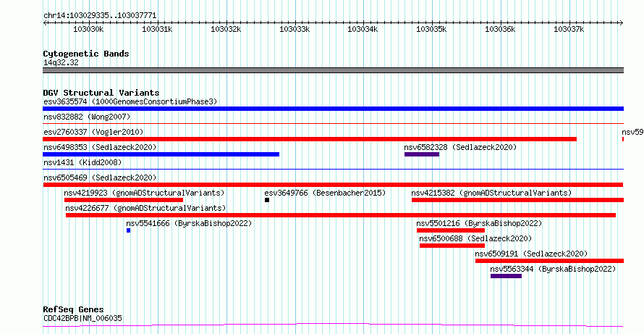Click the nsv6505469 red variant bar
Viewport: 644px width, 334px height.
point(333,185)
